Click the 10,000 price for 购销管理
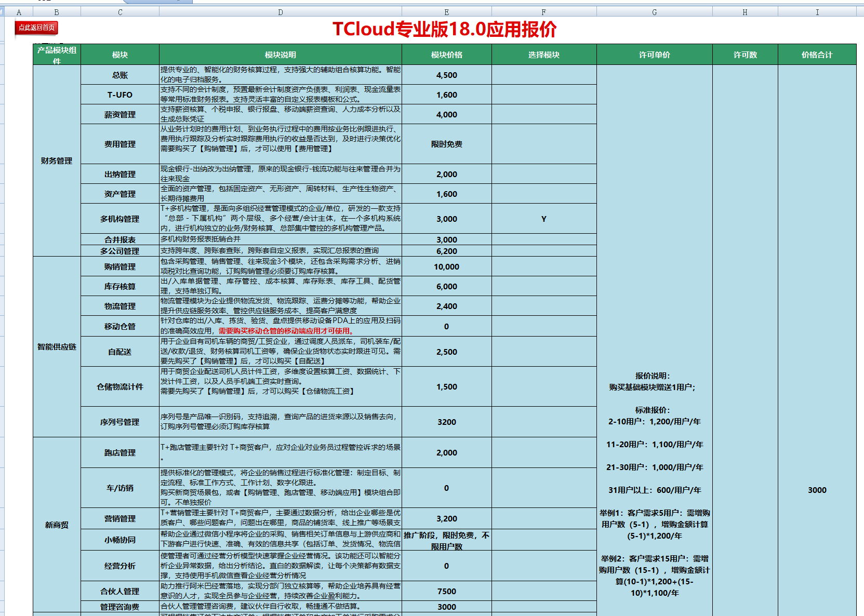The height and width of the screenshot is (616, 864). pyautogui.click(x=447, y=266)
